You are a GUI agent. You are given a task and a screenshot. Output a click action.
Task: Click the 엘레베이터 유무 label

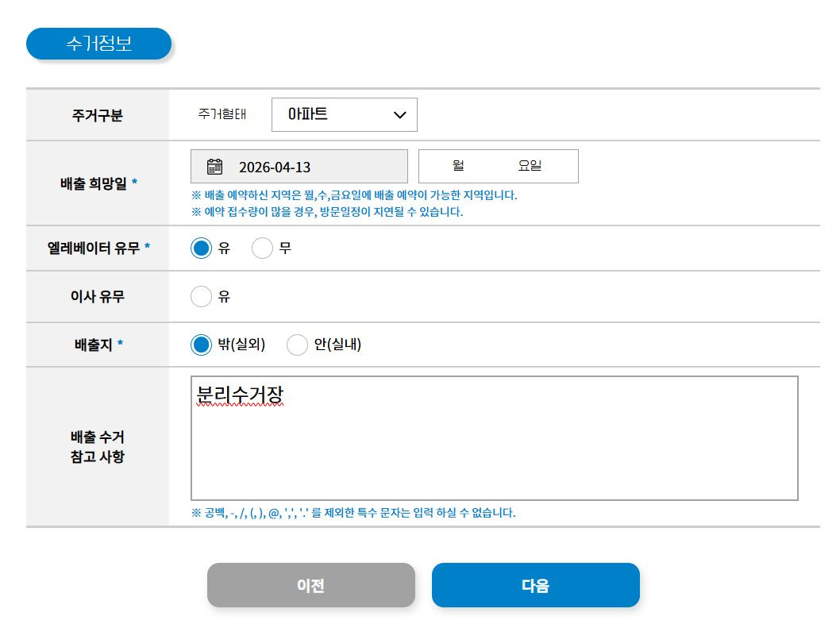[98, 248]
